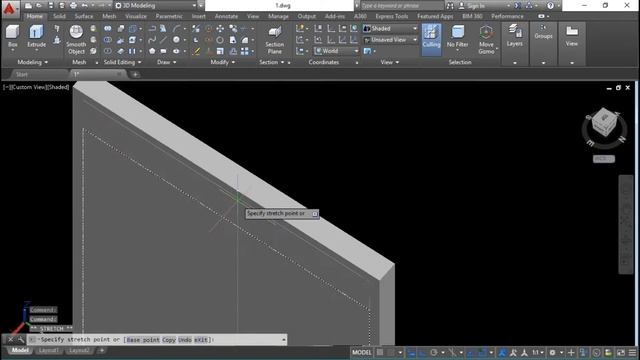This screenshot has height=360, width=640.
Task: Switch to the Mesh ribbon tab
Action: 109,16
